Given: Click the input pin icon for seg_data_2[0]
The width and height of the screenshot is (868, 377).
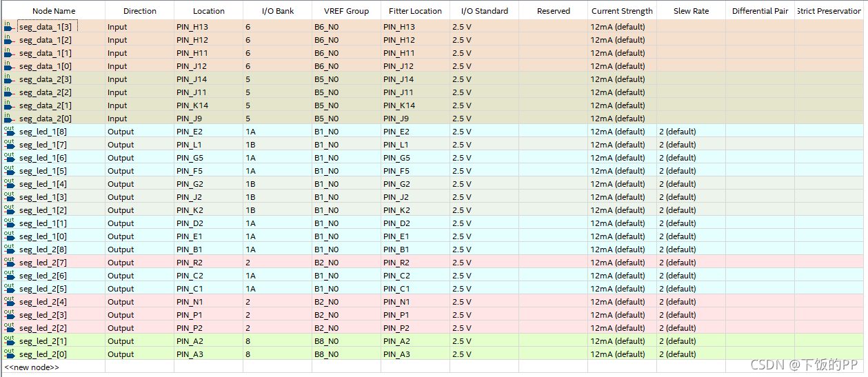Looking at the screenshot, I should 9,118.
